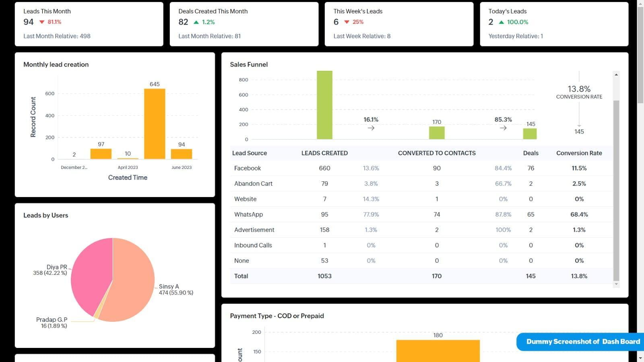Select the Advertisement lead source row

[421, 230]
